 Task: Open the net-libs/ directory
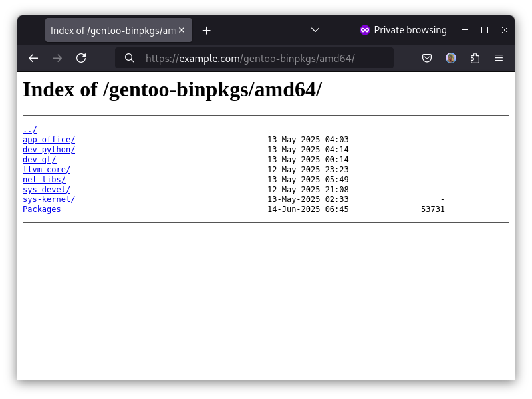(x=44, y=179)
